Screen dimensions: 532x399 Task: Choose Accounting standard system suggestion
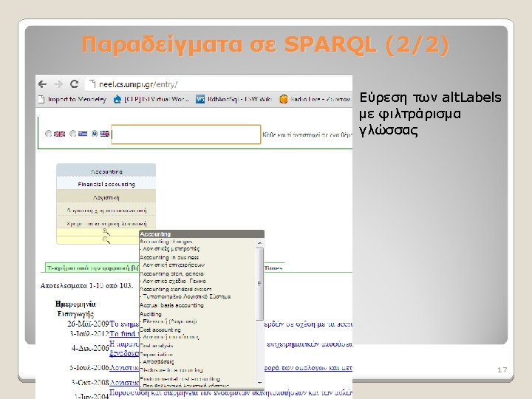(x=176, y=289)
